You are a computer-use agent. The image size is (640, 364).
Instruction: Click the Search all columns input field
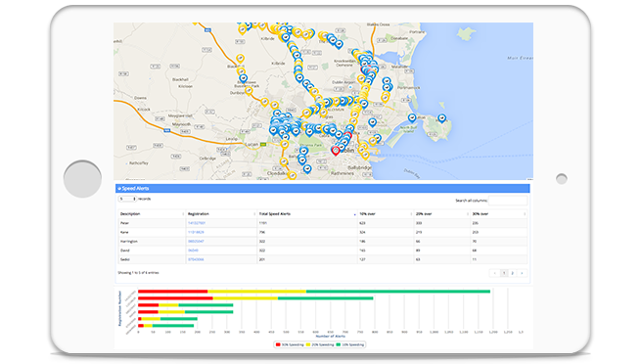pyautogui.click(x=508, y=201)
